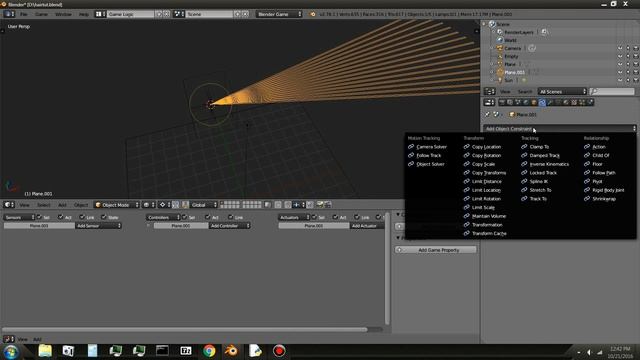
Task: Open the Help menu
Action: [84, 14]
